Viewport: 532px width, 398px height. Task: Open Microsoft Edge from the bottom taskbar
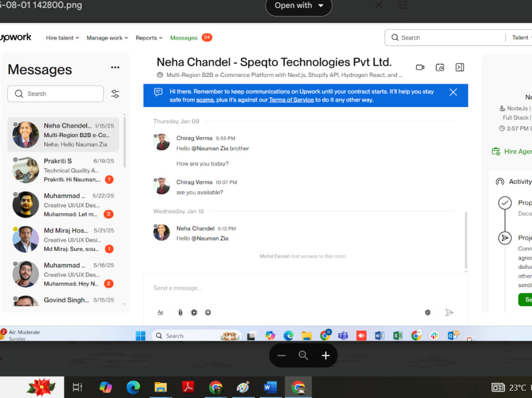(133, 387)
